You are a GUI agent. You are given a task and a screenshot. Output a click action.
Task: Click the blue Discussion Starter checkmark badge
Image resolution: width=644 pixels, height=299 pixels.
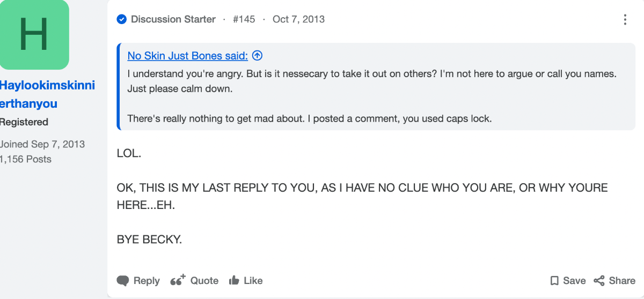(x=121, y=19)
